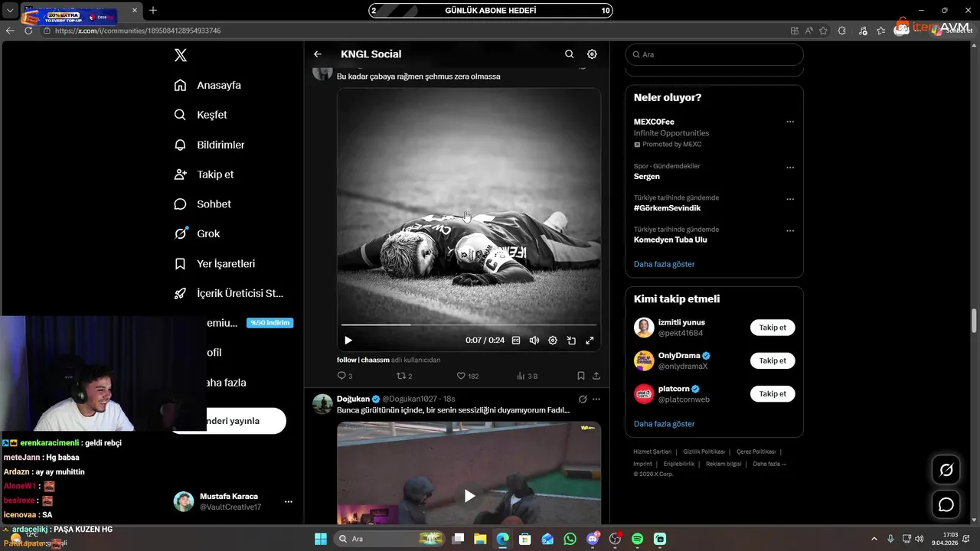Seek on the video progress bar
The height and width of the screenshot is (551, 980).
coord(469,325)
